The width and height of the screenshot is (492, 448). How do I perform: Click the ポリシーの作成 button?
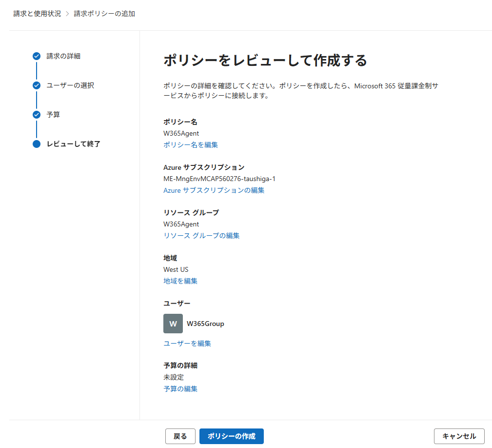231,436
